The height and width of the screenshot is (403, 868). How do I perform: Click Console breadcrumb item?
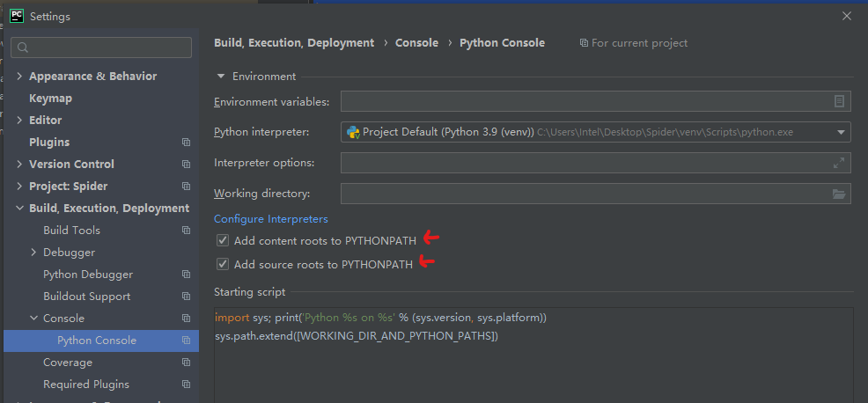tap(417, 42)
